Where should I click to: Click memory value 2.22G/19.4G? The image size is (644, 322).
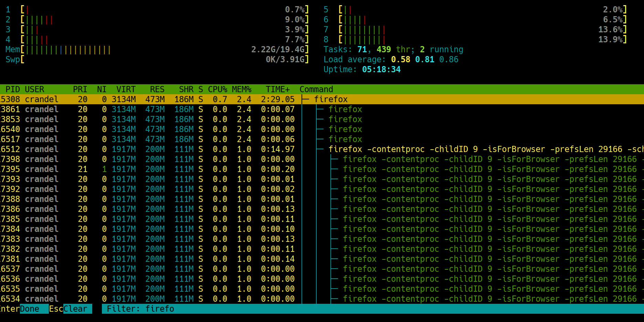coord(278,50)
